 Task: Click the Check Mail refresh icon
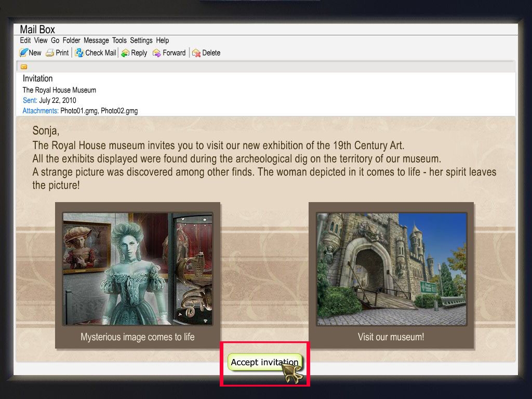[79, 53]
